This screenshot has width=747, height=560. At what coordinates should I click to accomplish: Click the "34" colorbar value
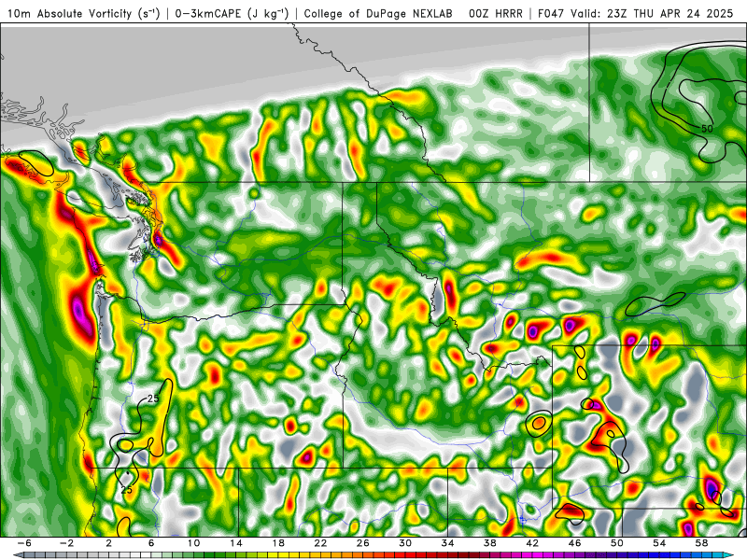[x=447, y=543]
